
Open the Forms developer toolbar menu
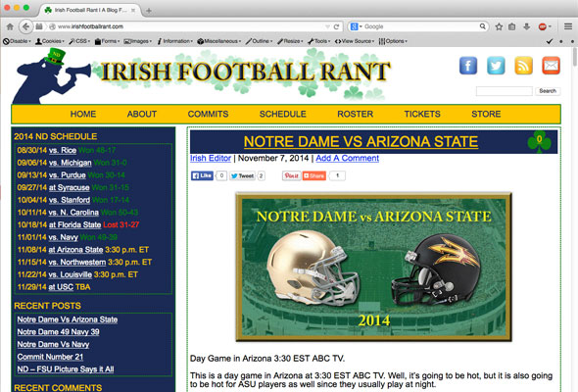point(107,41)
